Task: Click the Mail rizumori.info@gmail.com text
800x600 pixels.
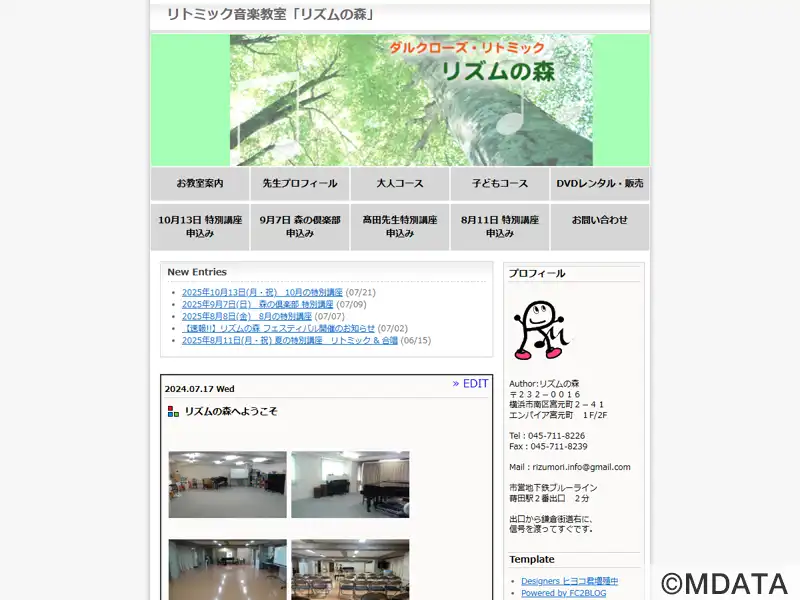Action: tap(569, 467)
